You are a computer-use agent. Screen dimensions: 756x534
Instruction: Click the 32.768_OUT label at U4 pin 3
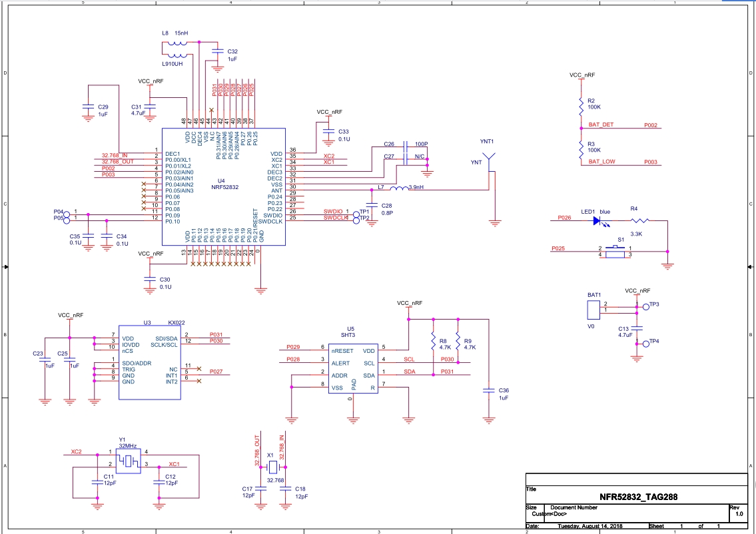pyautogui.click(x=118, y=162)
